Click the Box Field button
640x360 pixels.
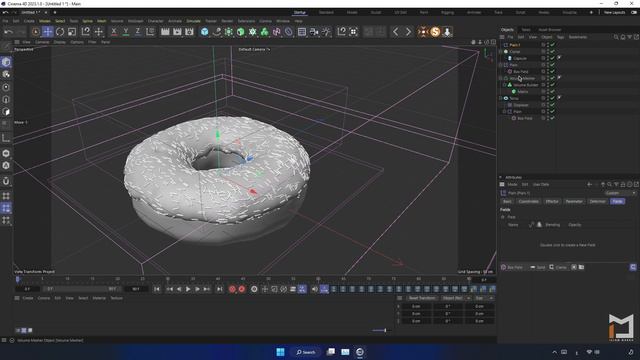pos(512,267)
